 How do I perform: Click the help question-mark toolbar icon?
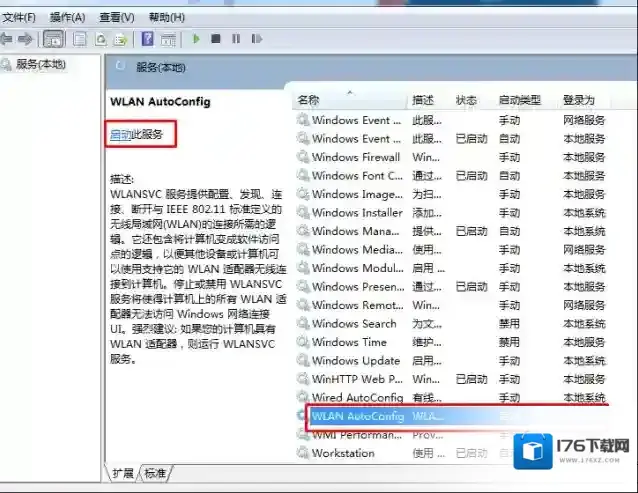coord(148,39)
